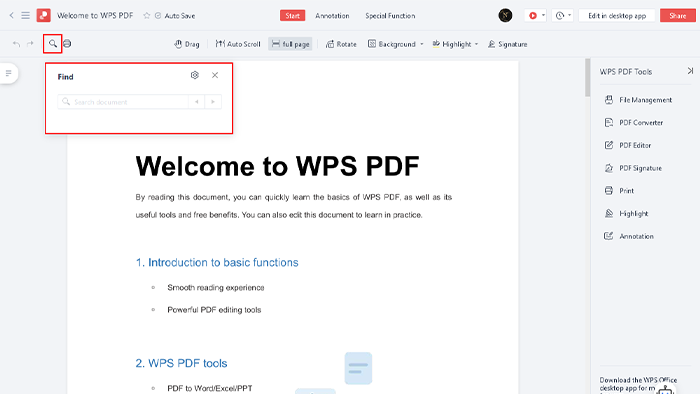700x394 pixels.
Task: Expand the play options dropdown arrow
Action: (543, 16)
